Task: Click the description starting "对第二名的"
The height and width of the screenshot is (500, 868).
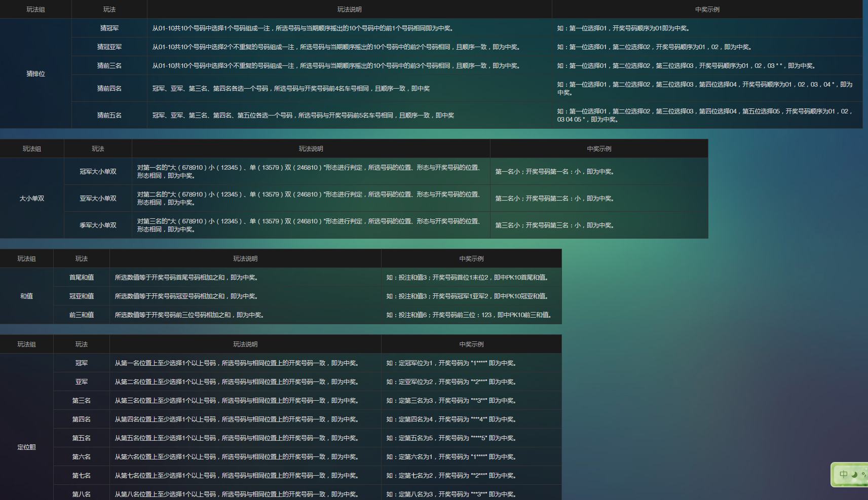Action: pyautogui.click(x=311, y=199)
